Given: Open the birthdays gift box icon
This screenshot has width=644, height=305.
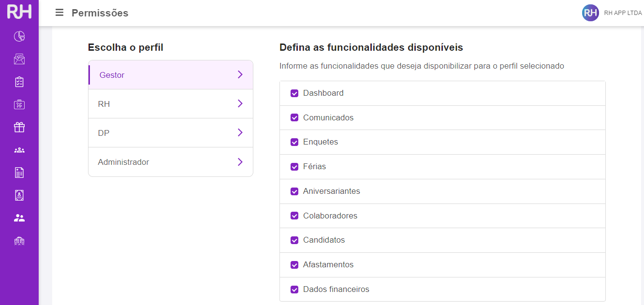Looking at the screenshot, I should [x=19, y=127].
